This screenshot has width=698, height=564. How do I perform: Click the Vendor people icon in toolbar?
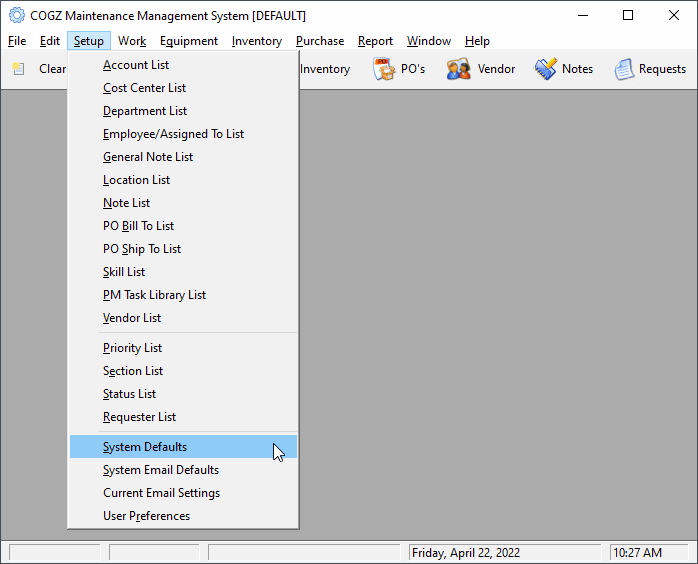coord(458,69)
